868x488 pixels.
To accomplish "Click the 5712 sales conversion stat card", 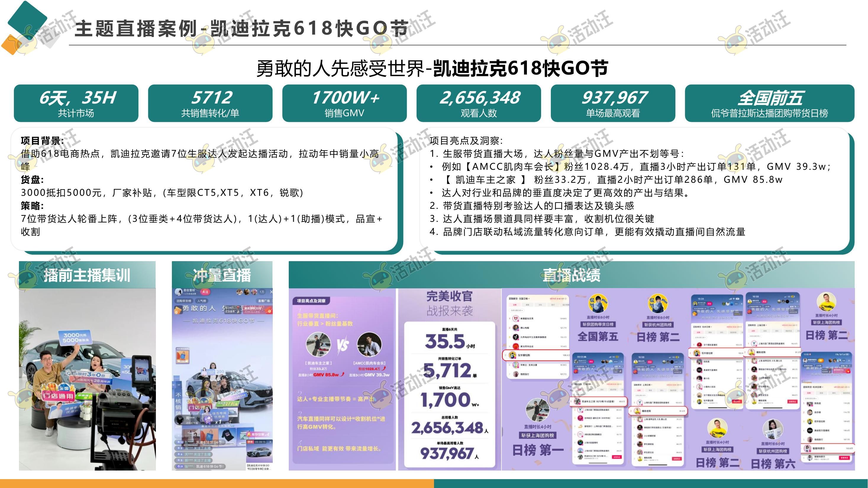I will 210,103.
